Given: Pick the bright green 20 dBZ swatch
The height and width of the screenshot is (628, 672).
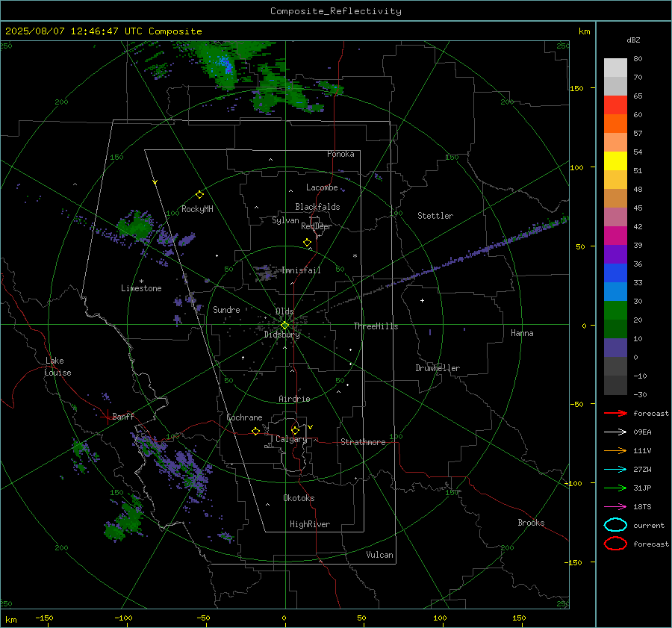Looking at the screenshot, I should (x=615, y=311).
